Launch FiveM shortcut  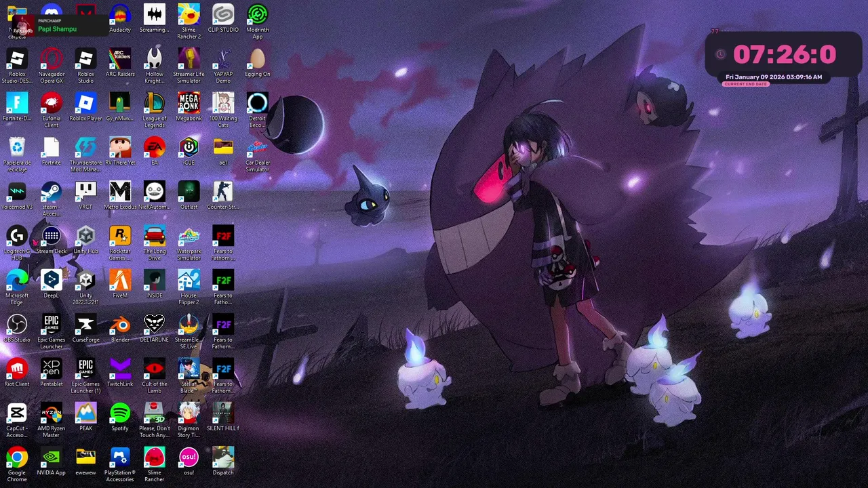(120, 280)
